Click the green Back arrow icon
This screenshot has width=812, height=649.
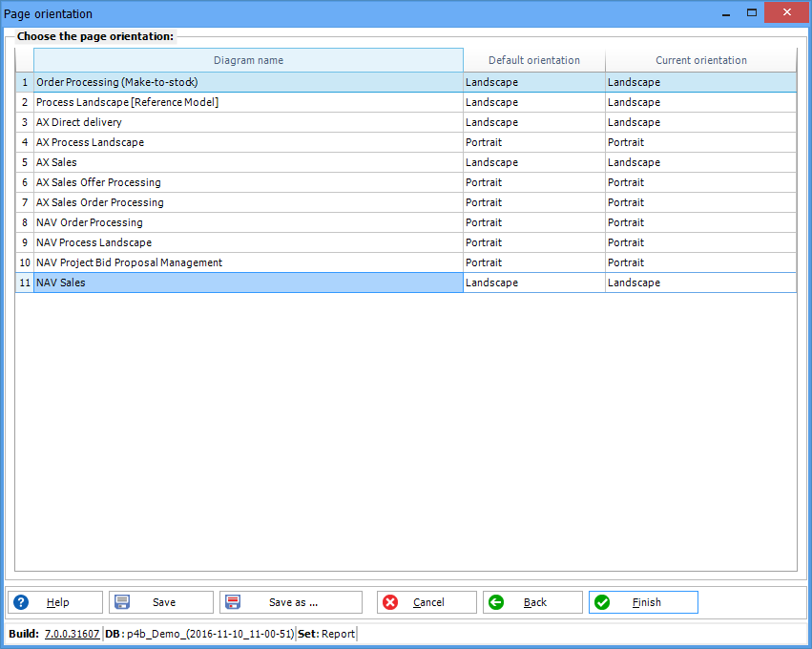pyautogui.click(x=496, y=602)
